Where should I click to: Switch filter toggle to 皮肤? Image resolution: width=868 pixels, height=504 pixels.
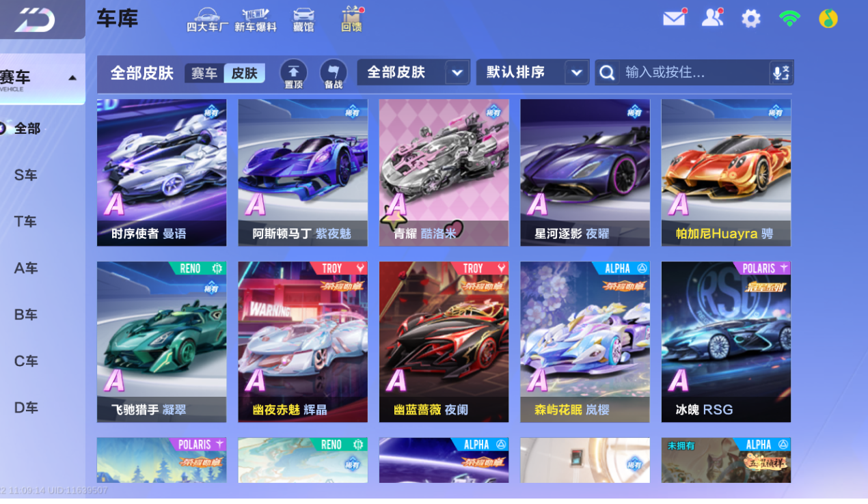[x=244, y=73]
